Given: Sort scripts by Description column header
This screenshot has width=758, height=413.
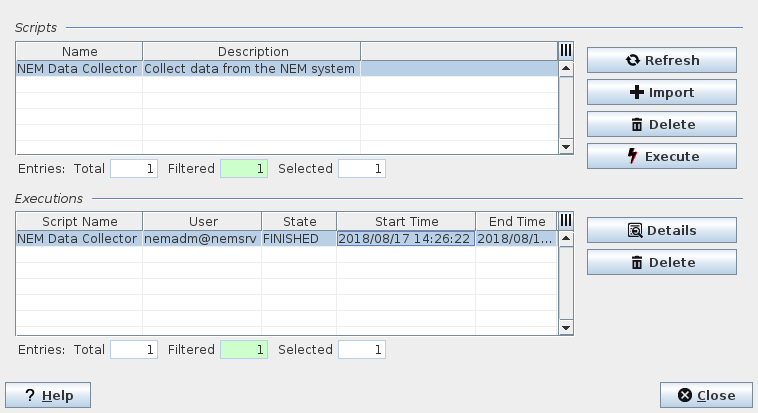Looking at the screenshot, I should pos(252,51).
